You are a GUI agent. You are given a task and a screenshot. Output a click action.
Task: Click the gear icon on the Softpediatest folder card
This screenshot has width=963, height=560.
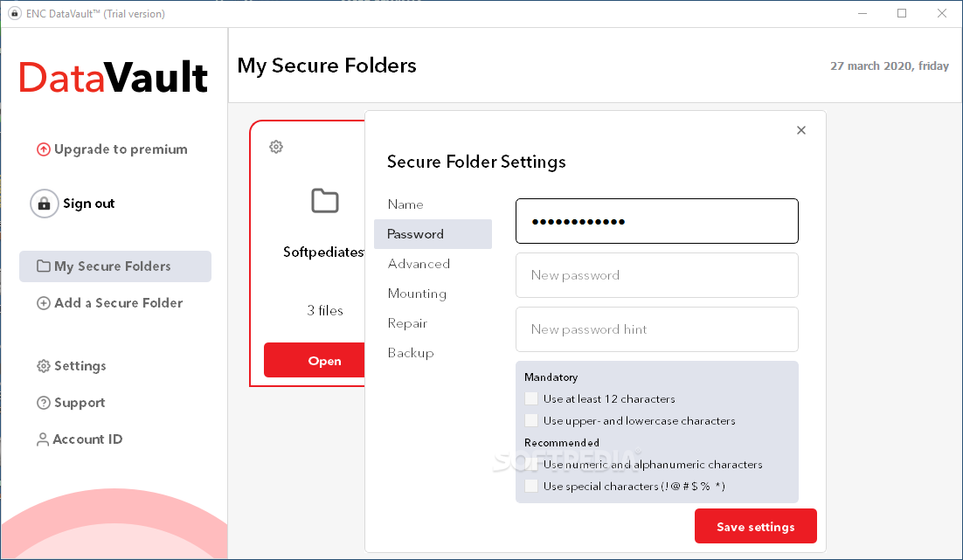[x=276, y=147]
